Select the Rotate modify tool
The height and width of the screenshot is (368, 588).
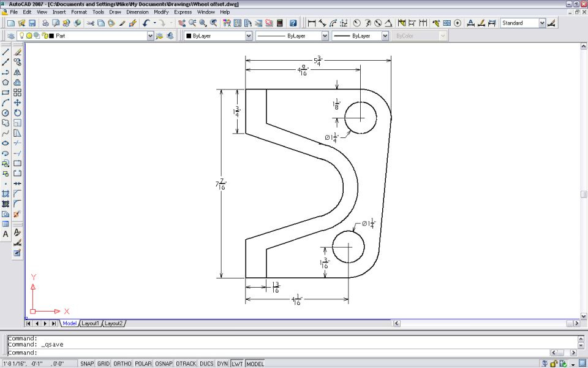point(17,113)
